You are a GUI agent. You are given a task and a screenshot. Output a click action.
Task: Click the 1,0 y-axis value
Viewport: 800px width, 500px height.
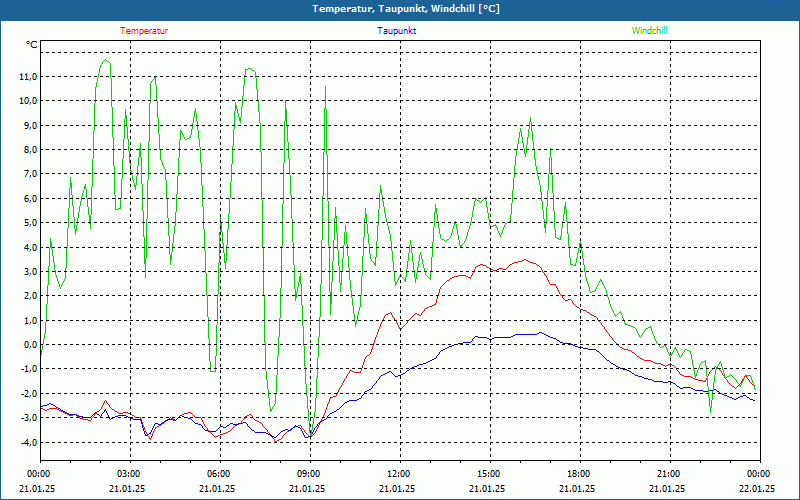point(30,320)
